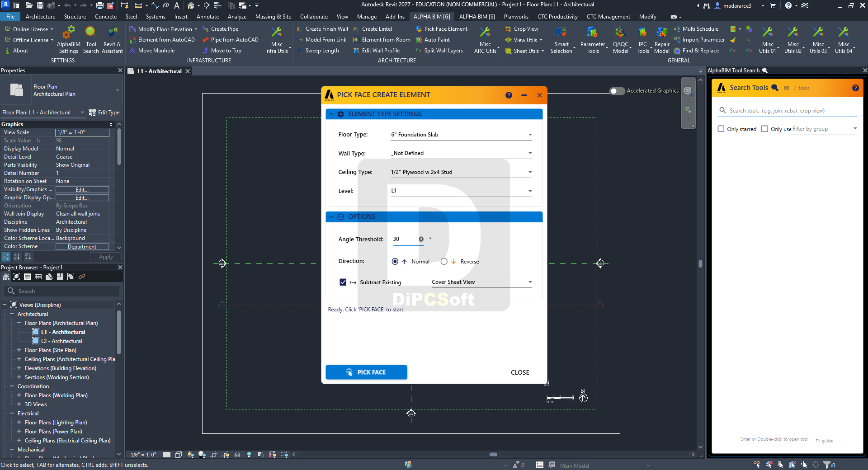Screen dimensions: 868x470
Task: Collapse Element Type Settings section
Action: (x=331, y=114)
